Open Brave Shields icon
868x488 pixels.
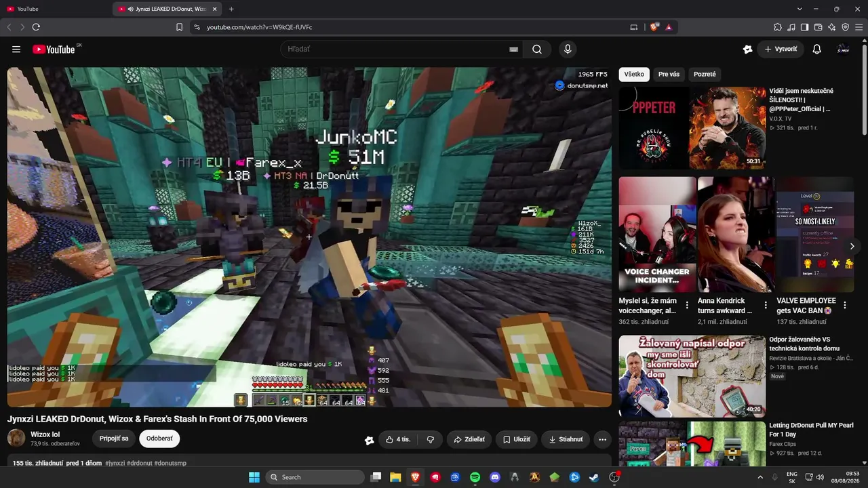click(654, 27)
